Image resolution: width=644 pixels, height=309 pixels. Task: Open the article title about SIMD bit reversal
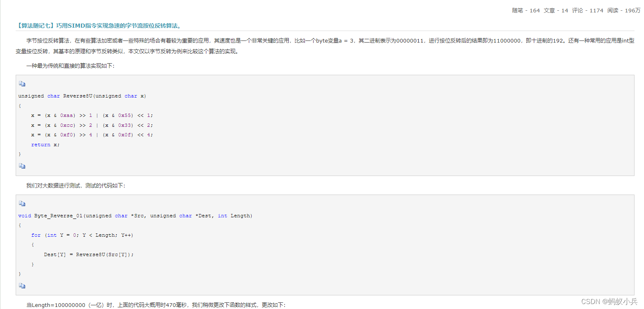click(x=99, y=26)
